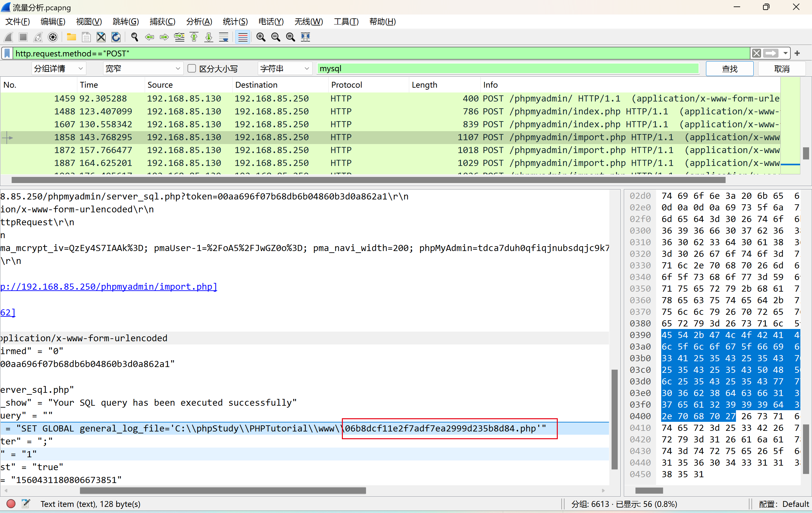This screenshot has height=513, width=812.
Task: Select the SET GLOBAL general_log_file row
Action: point(304,428)
